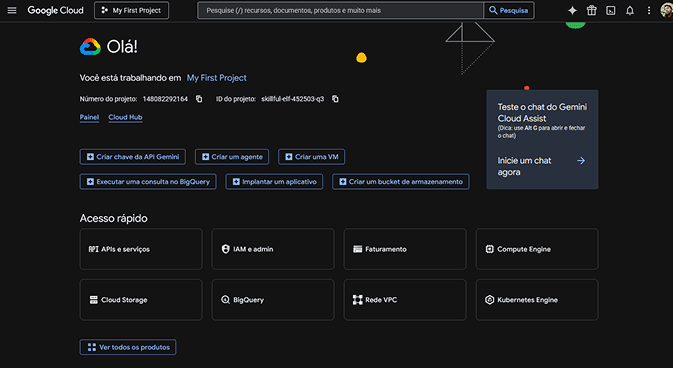Click the Pesquisa search button
This screenshot has width=673, height=368.
(x=509, y=10)
